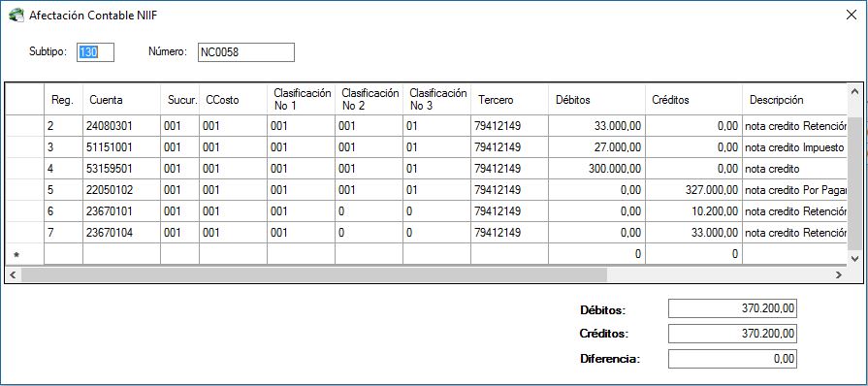Image resolution: width=868 pixels, height=386 pixels.
Task: Click the Subtipo input field
Action: [x=95, y=52]
